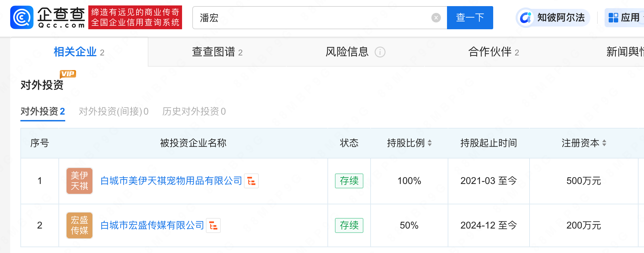Image resolution: width=644 pixels, height=253 pixels.
Task: Open 白城市美伊天祺宠物用品有限公司 company link
Action: pyautogui.click(x=171, y=181)
